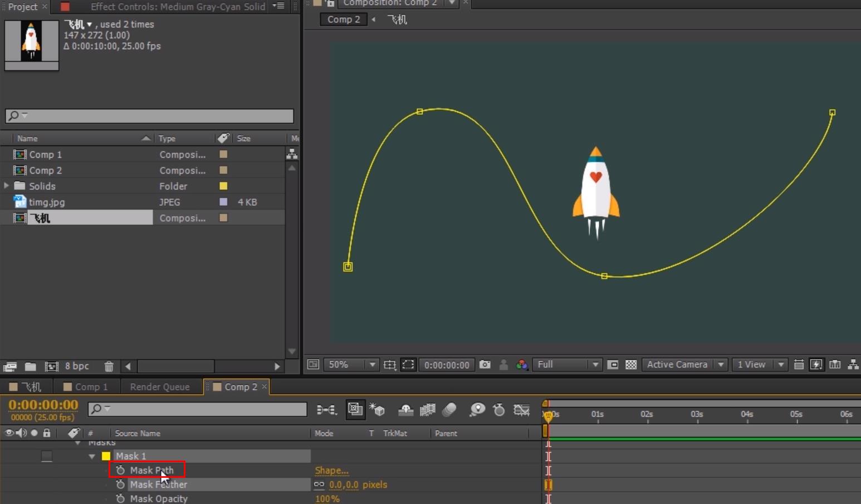Select timg.jpg in the Project panel
The width and height of the screenshot is (861, 504).
(47, 202)
